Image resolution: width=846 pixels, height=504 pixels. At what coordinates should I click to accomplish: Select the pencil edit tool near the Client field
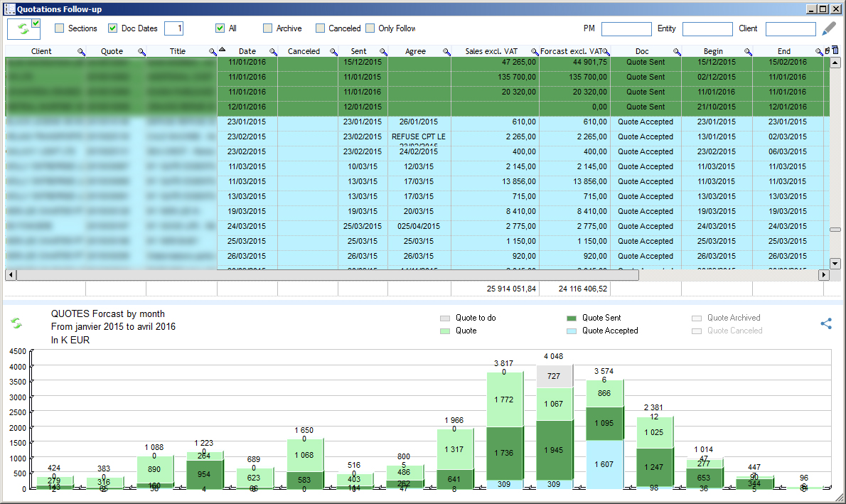coord(828,28)
